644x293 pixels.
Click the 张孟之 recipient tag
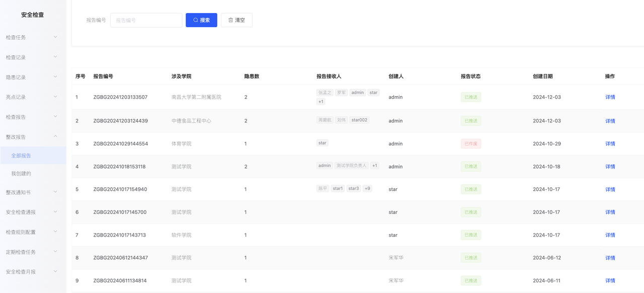coord(325,93)
